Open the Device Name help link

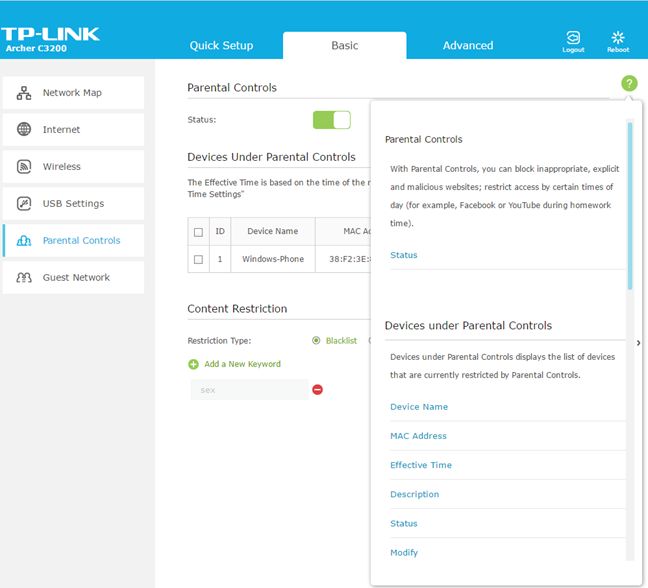point(419,407)
